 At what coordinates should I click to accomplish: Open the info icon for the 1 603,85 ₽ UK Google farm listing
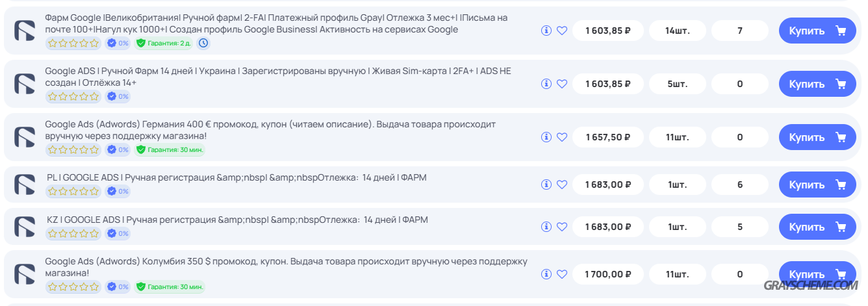coord(546,31)
